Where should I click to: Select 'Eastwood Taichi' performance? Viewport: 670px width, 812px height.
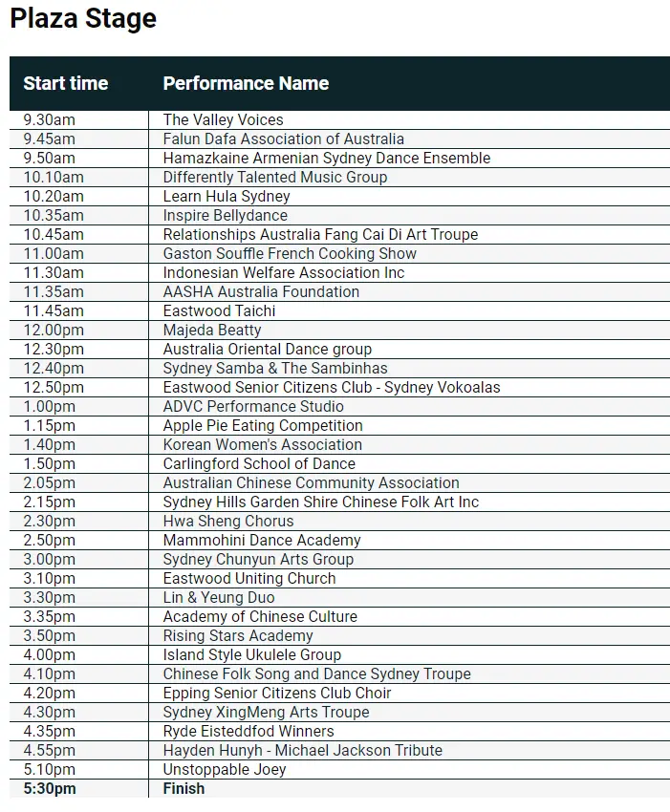(x=219, y=311)
